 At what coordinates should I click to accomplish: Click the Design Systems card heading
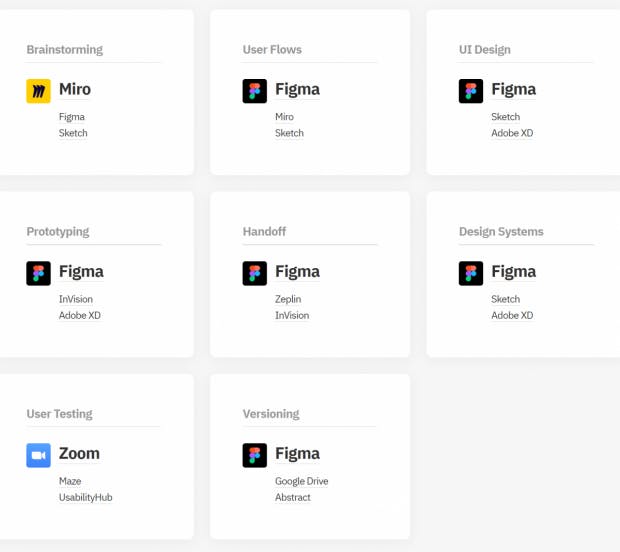[501, 232]
